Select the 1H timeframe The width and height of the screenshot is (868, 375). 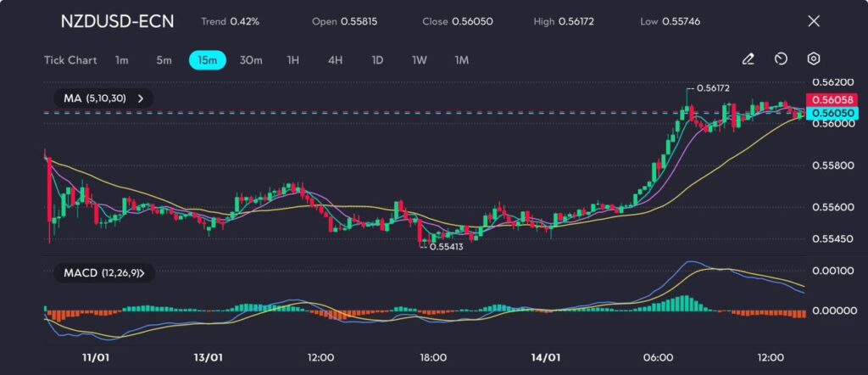(292, 60)
